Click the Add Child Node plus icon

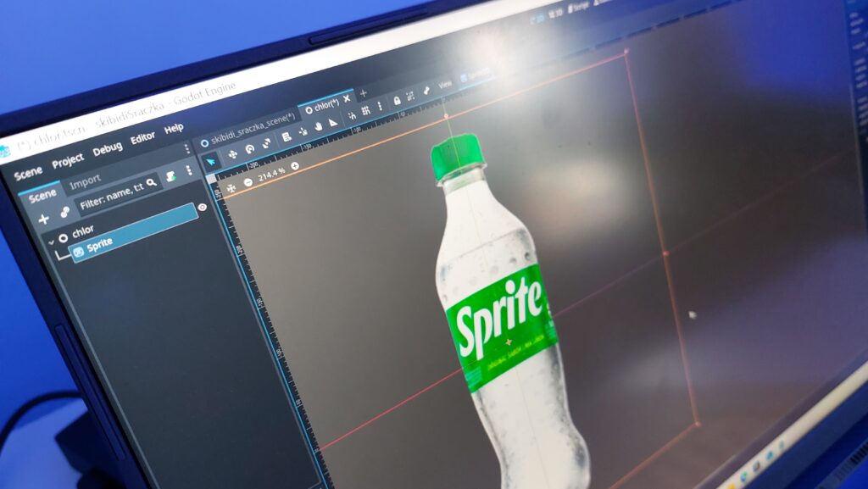pyautogui.click(x=43, y=219)
